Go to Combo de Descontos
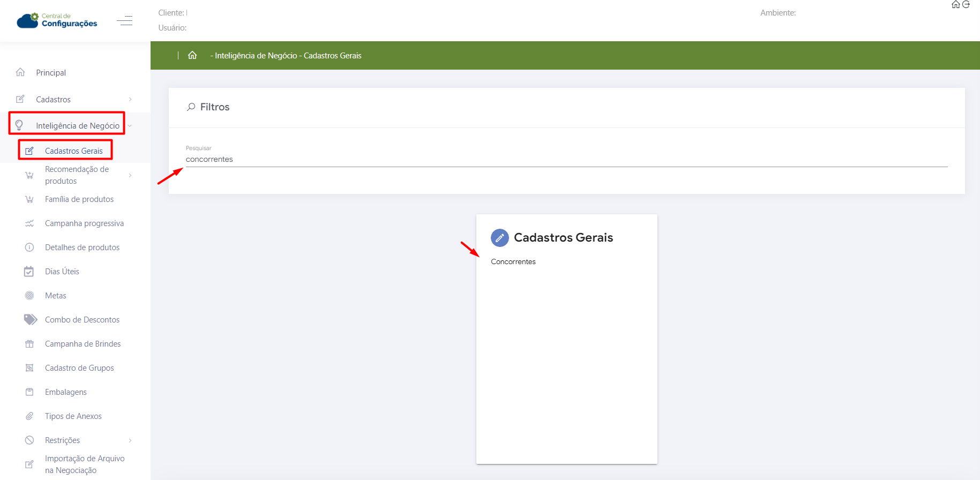Image resolution: width=980 pixels, height=480 pixels. (83, 320)
